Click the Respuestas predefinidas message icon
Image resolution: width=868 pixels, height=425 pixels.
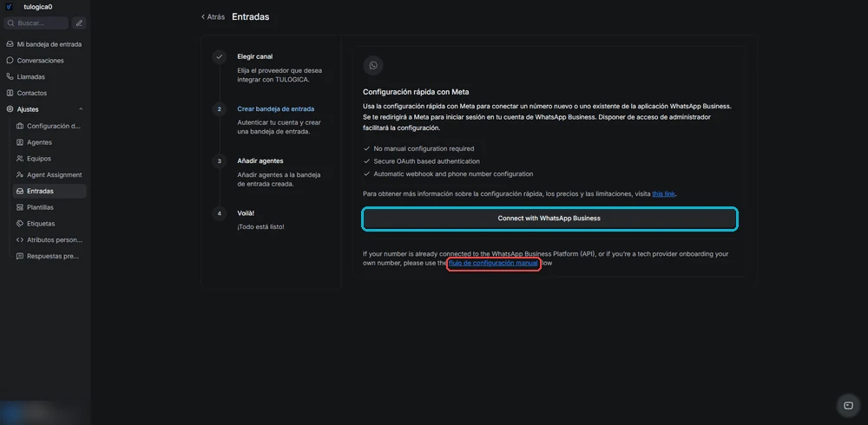coord(20,256)
